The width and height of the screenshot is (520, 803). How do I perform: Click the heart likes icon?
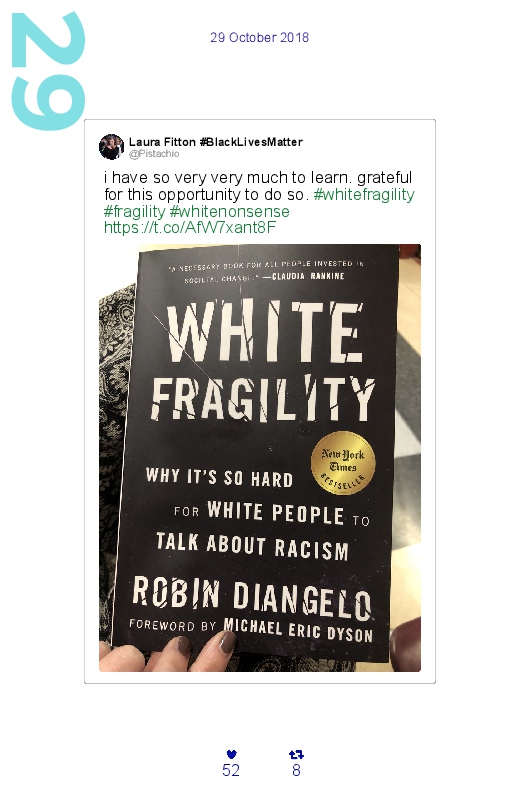pos(231,754)
